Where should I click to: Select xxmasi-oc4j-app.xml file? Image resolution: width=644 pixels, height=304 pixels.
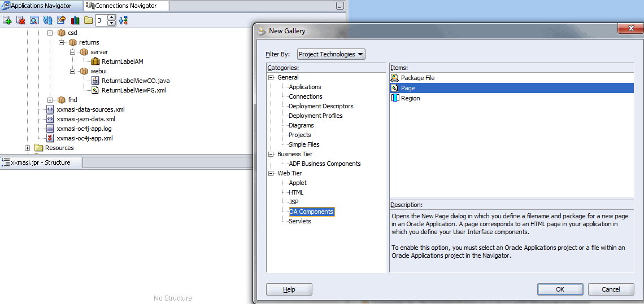click(x=84, y=138)
